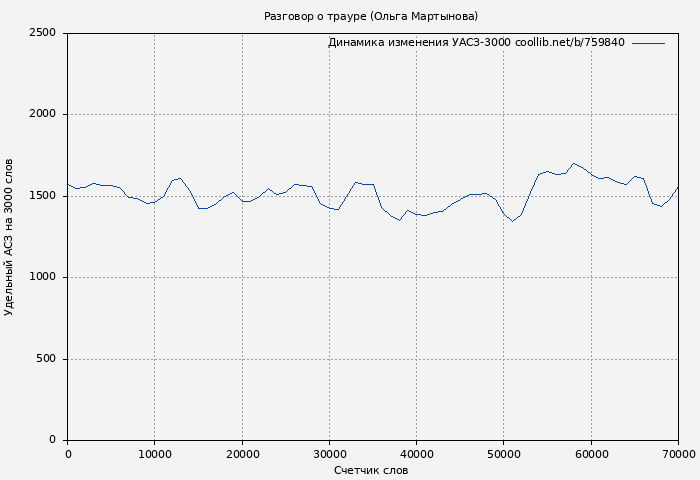Click the y-axis label "Удельный АСЗ на 3000 слов"

tap(10, 237)
